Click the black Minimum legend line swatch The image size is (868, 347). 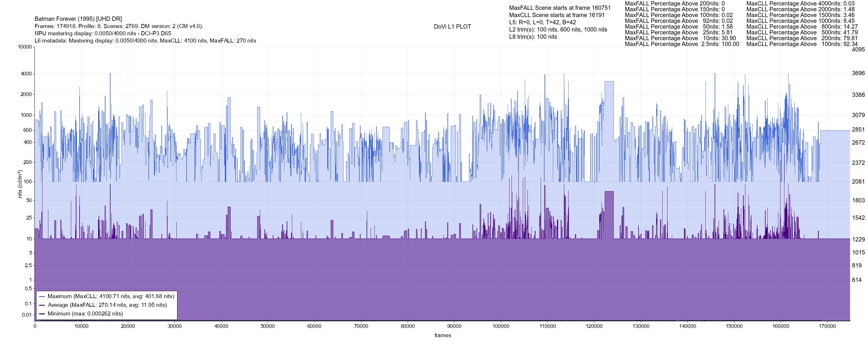point(42,314)
